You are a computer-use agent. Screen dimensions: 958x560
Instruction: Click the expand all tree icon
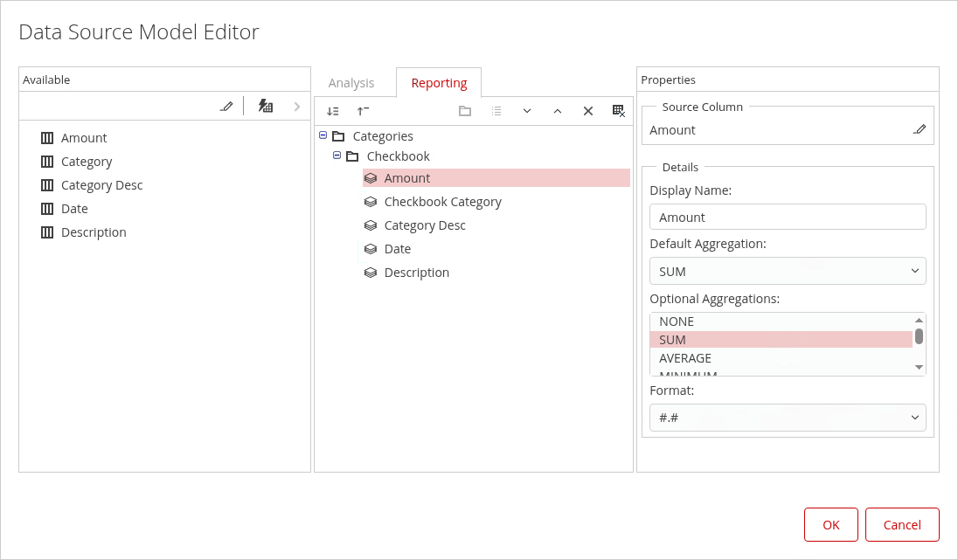[333, 111]
